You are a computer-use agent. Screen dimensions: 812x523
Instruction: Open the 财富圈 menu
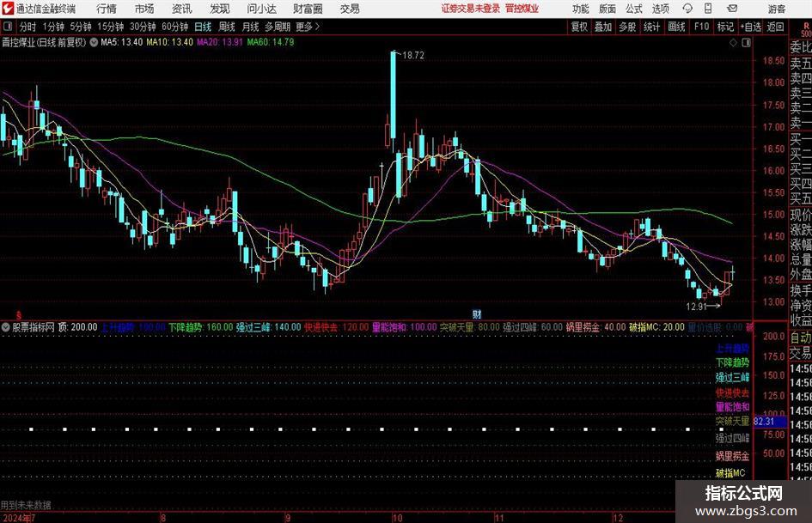click(x=308, y=9)
